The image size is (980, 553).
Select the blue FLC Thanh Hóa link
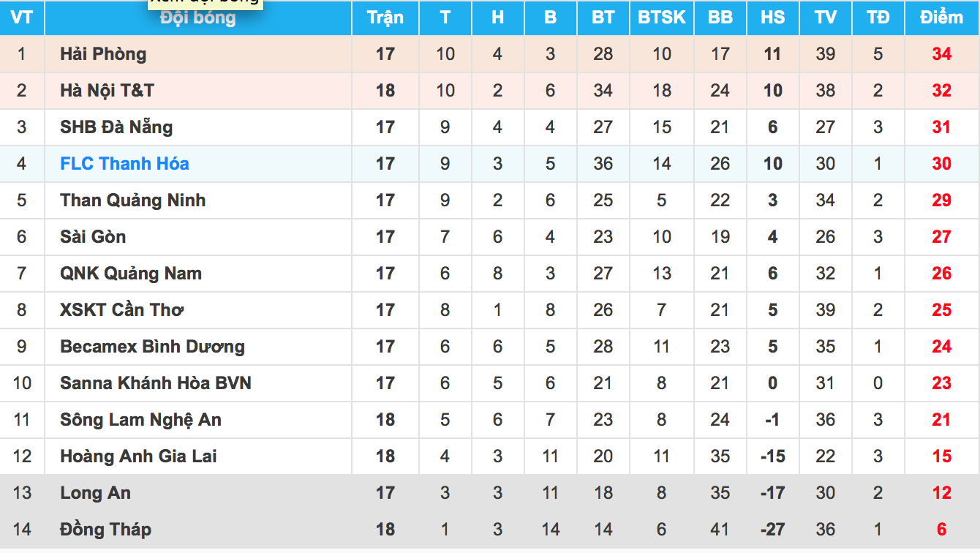pos(124,164)
